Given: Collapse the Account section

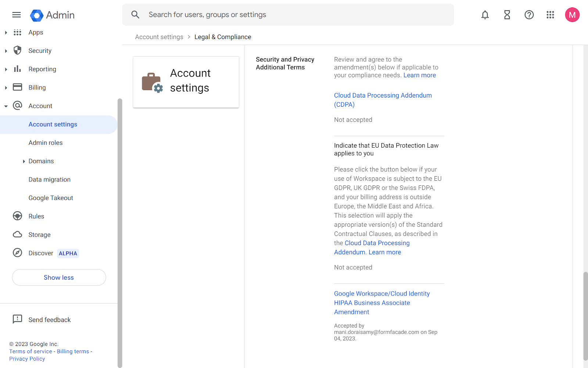Looking at the screenshot, I should tap(6, 106).
